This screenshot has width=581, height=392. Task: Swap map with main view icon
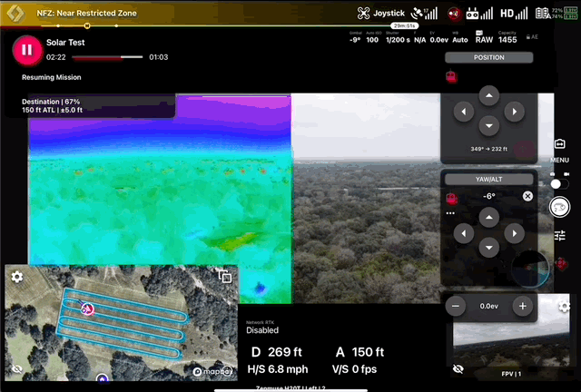coord(225,277)
